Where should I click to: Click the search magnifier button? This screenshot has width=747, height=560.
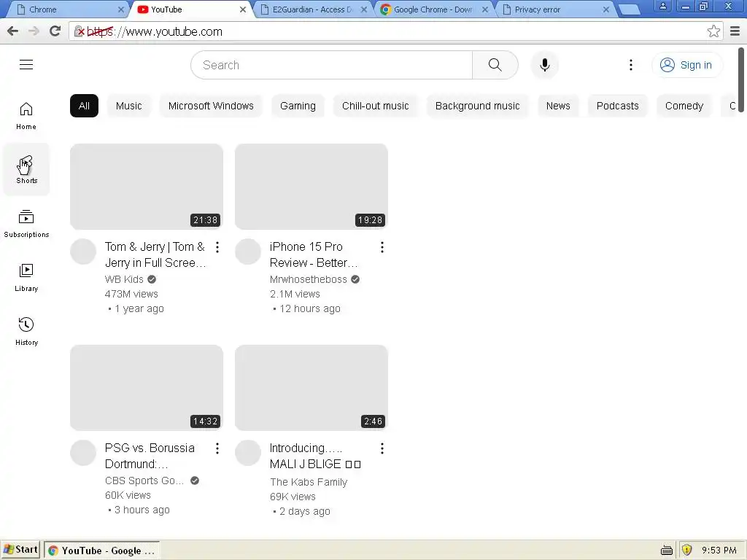pyautogui.click(x=495, y=65)
